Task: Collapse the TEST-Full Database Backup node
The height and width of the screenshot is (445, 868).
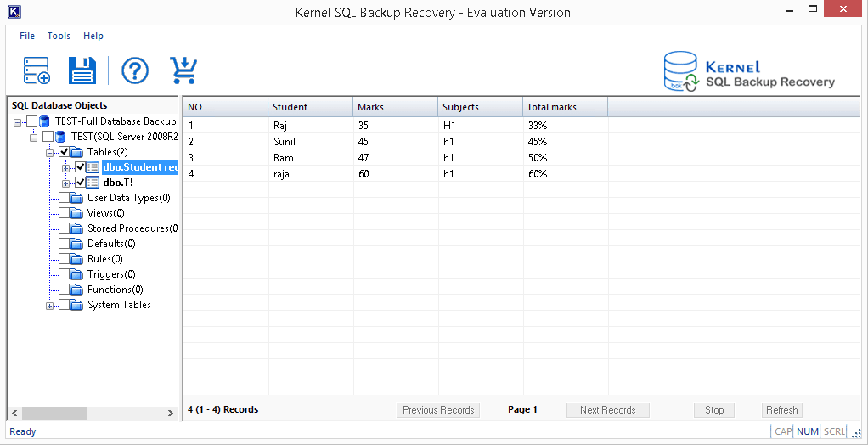Action: pos(18,121)
